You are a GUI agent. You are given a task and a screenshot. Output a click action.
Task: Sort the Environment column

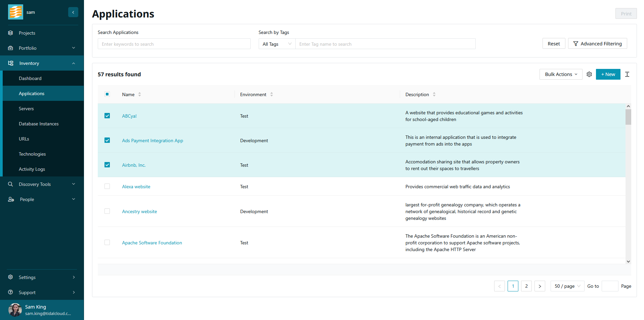pos(271,94)
